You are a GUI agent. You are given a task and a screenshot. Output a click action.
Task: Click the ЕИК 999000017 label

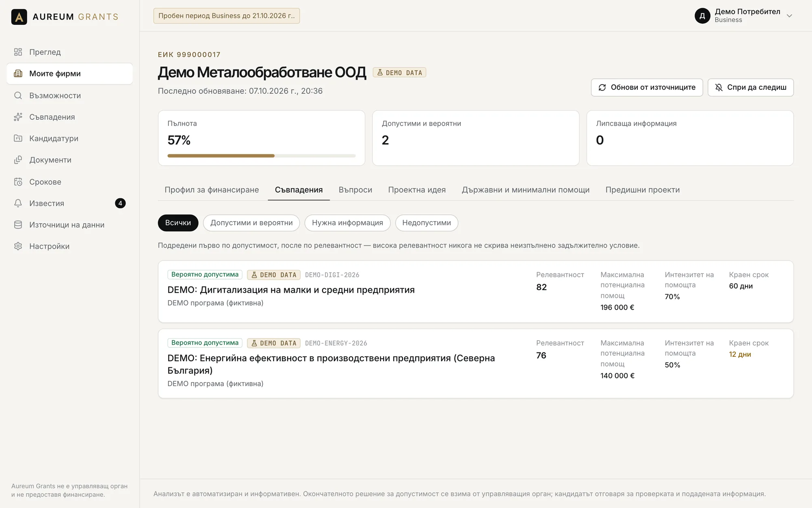189,54
